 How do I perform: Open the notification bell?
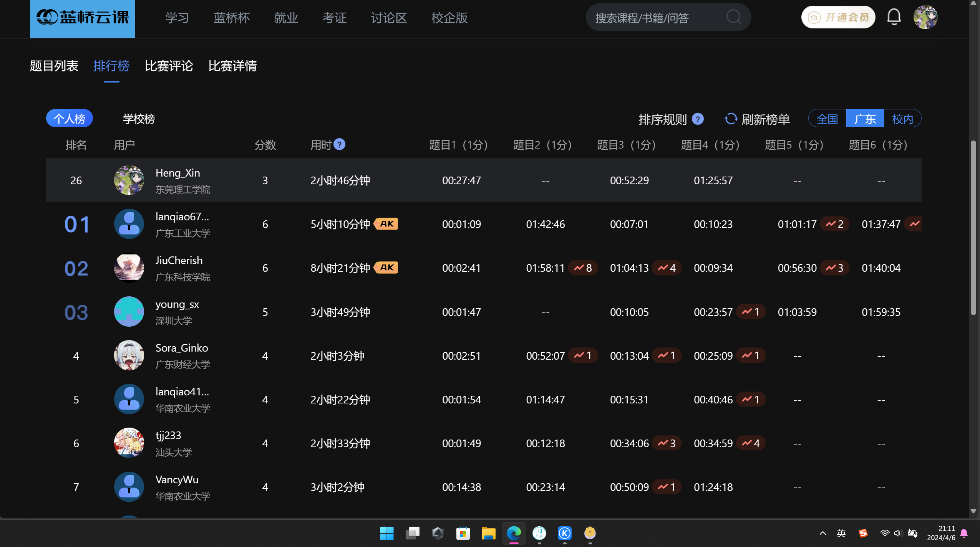tap(894, 17)
